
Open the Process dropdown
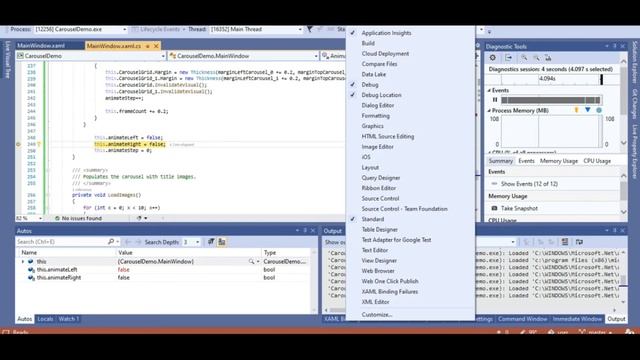tap(124, 29)
